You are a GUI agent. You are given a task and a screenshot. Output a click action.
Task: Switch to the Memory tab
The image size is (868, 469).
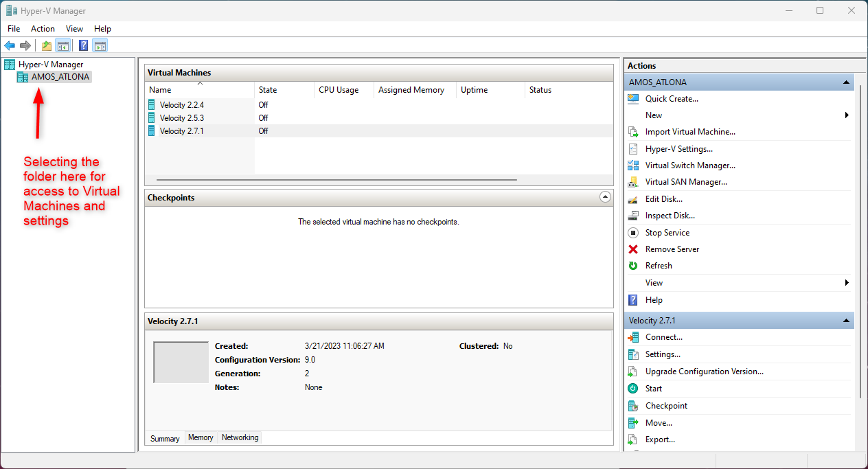pos(201,437)
